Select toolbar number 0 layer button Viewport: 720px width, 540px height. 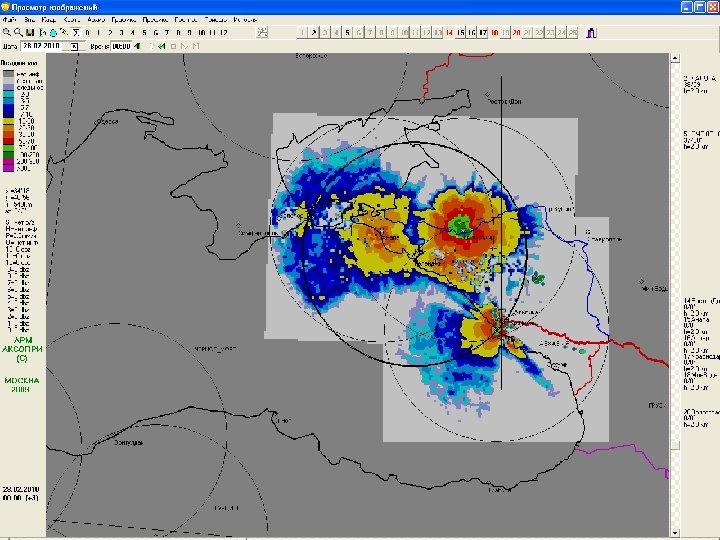tap(87, 33)
